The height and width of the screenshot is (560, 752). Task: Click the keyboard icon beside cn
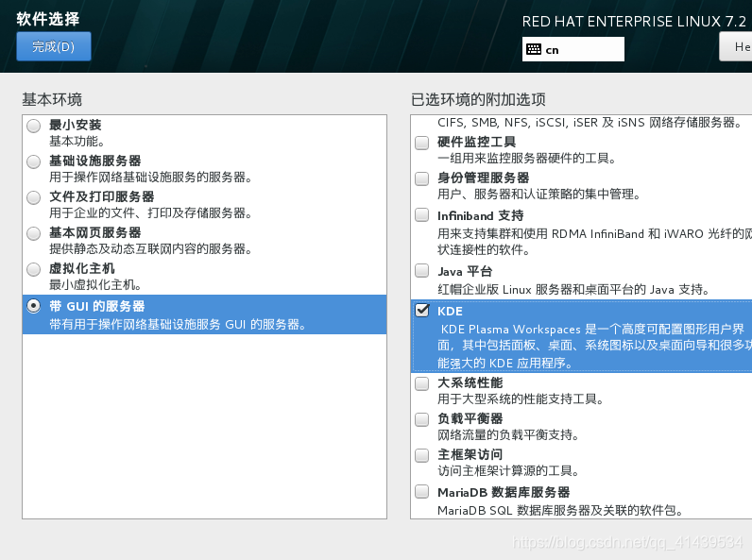point(534,49)
